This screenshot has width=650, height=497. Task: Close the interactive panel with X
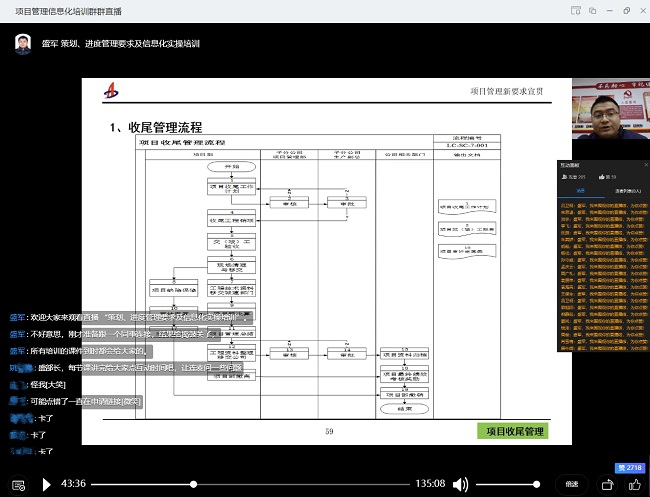(x=644, y=164)
